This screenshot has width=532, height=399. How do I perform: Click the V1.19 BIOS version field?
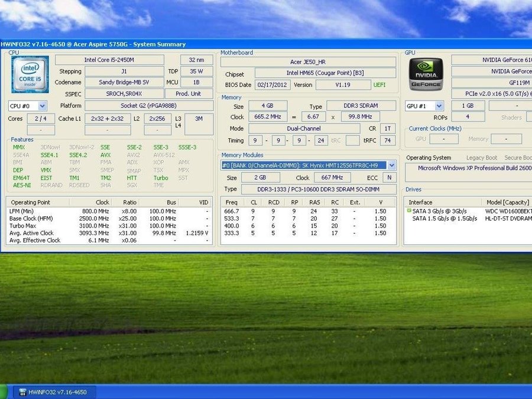point(343,85)
